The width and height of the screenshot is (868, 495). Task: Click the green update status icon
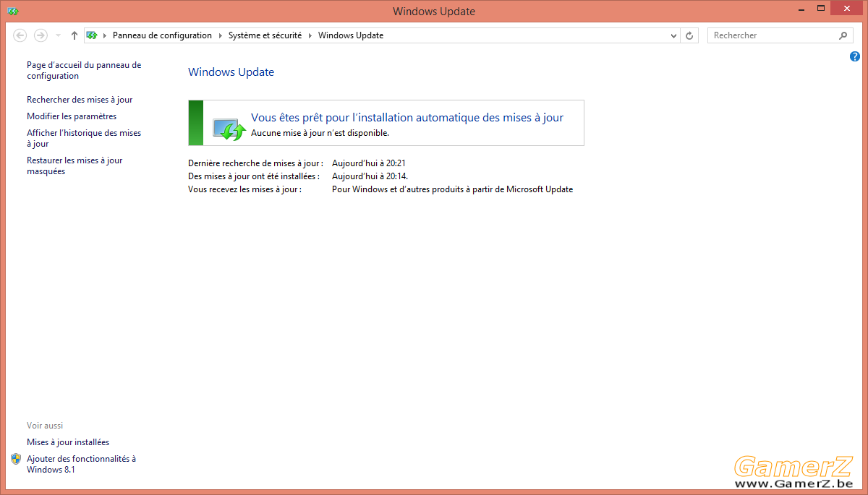229,129
